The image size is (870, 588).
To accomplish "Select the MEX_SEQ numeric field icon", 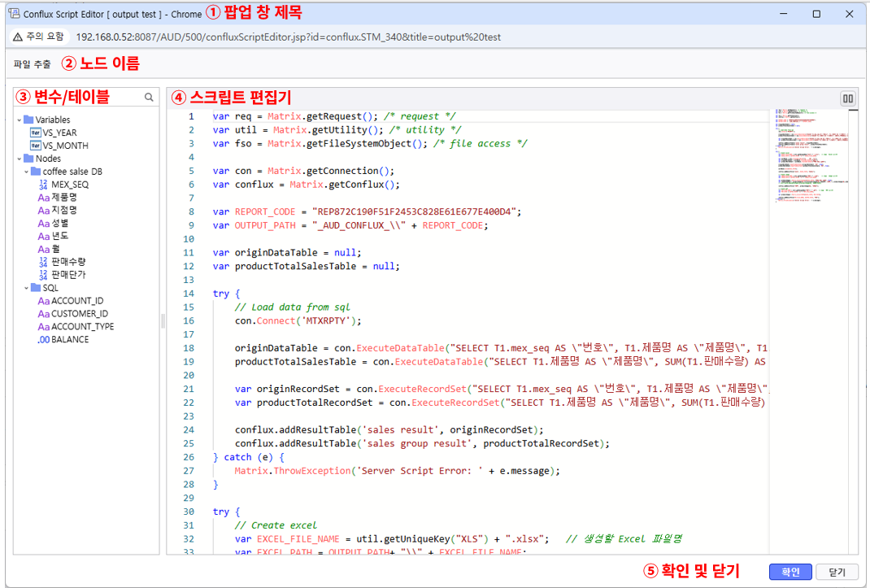I will click(x=43, y=185).
